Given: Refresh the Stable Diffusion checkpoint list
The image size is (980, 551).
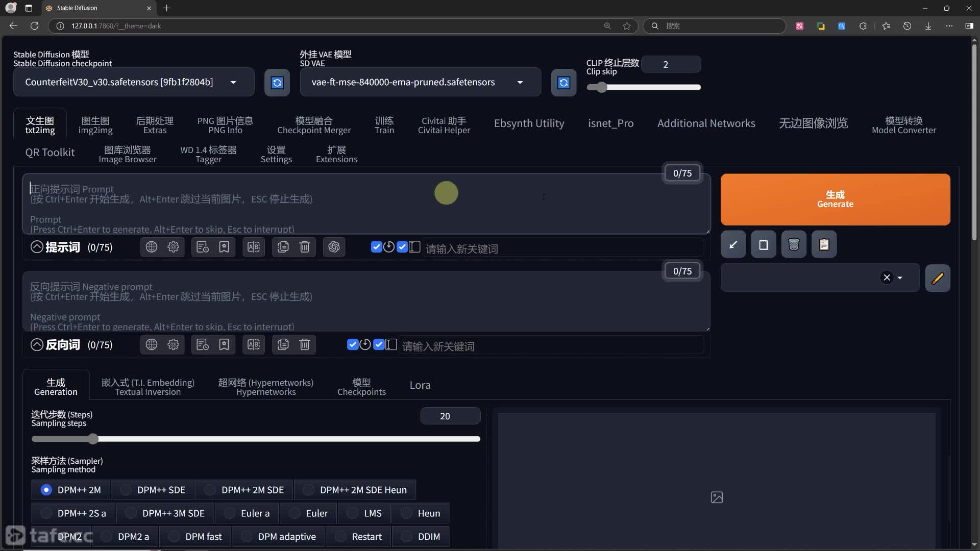Looking at the screenshot, I should (x=277, y=83).
